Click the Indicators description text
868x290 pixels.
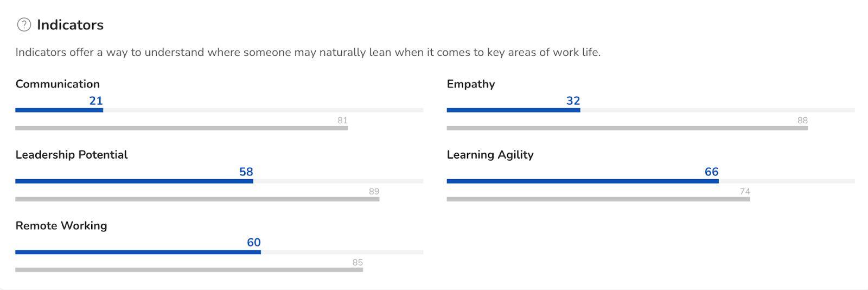[308, 53]
